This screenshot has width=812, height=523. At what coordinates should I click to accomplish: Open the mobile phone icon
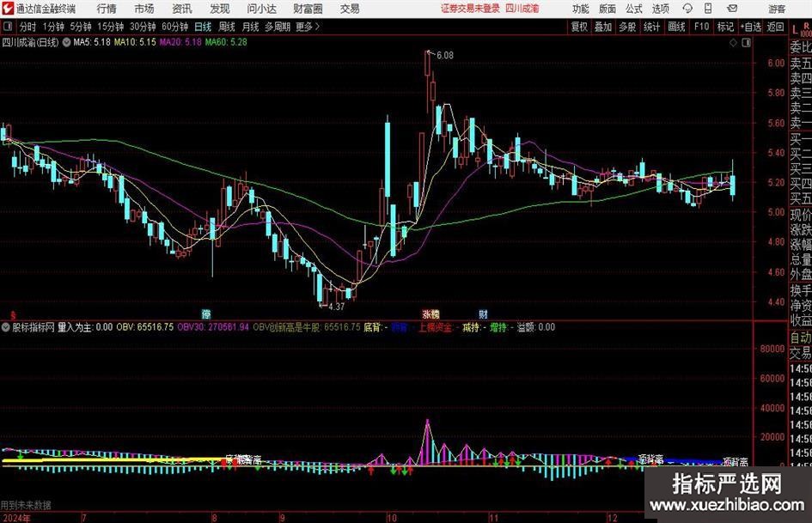point(708,9)
